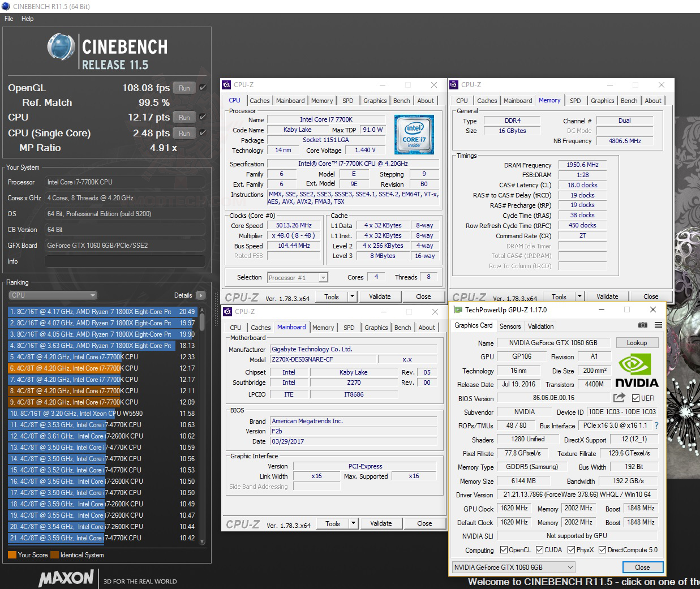Select ranking row 10 Xeon W5590
700x589 pixels.
coord(102,414)
